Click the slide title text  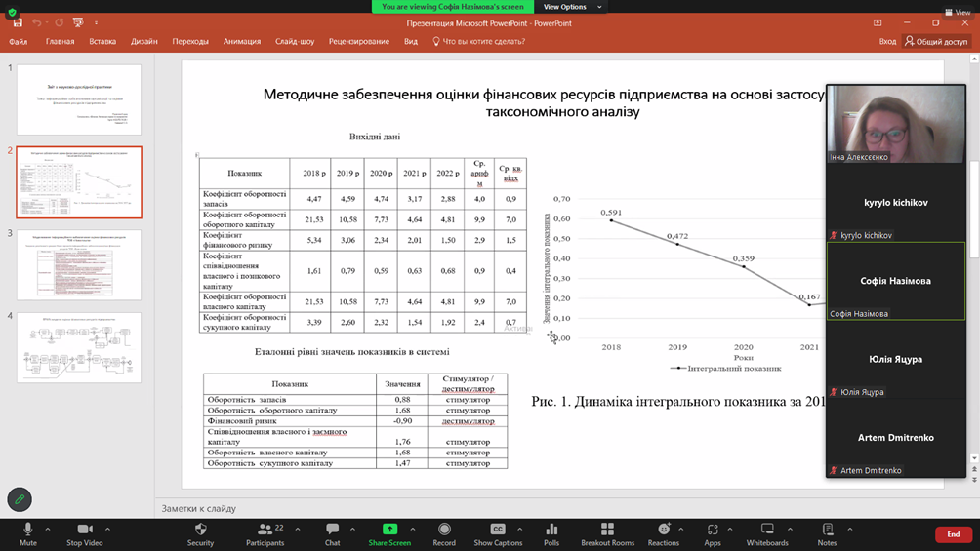544,103
